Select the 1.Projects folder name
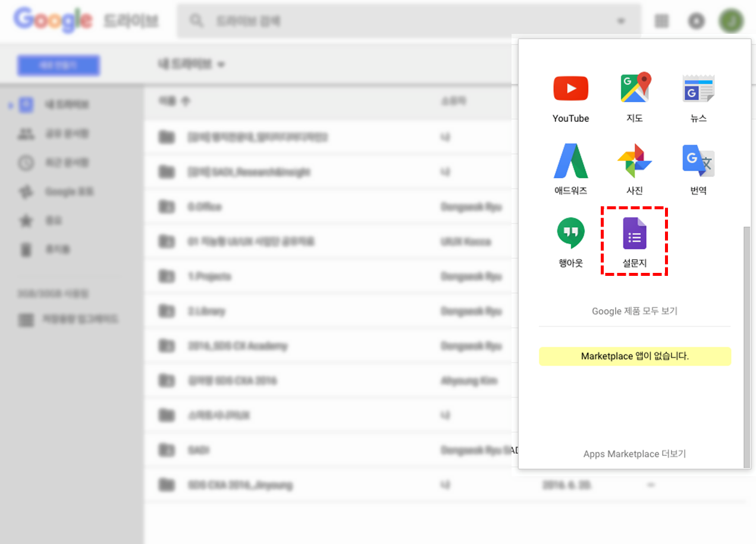The width and height of the screenshot is (756, 544). (209, 276)
